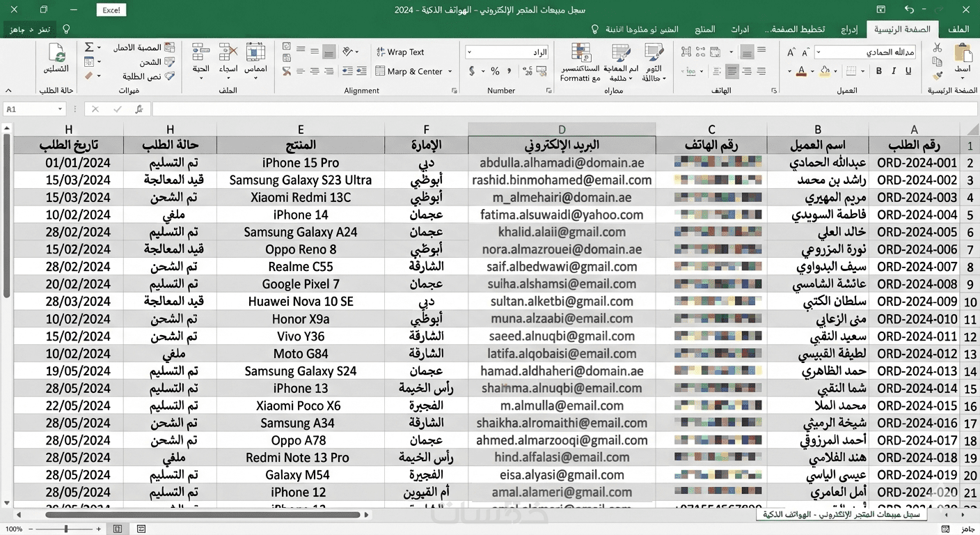Click the formula bar fx icon
This screenshot has width=980, height=535.
pos(139,109)
